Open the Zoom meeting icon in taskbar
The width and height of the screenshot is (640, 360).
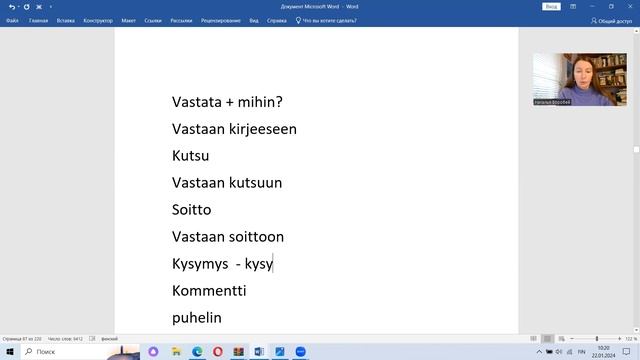[300, 351]
